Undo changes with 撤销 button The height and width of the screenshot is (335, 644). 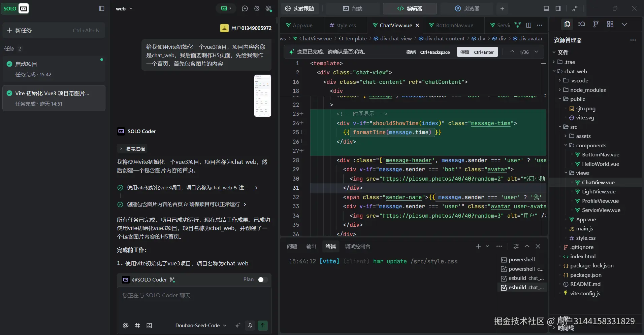pyautogui.click(x=428, y=52)
